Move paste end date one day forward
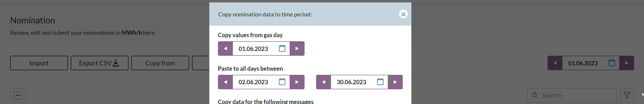The height and width of the screenshot is (104, 644). coord(395,82)
